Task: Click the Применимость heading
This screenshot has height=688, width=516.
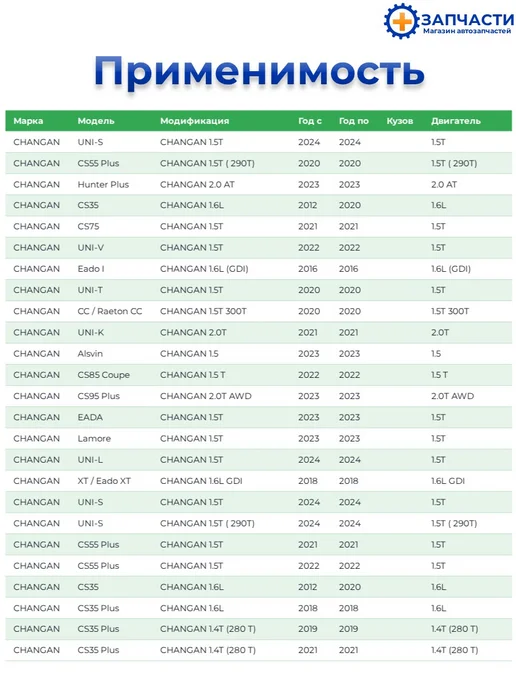Action: point(259,72)
